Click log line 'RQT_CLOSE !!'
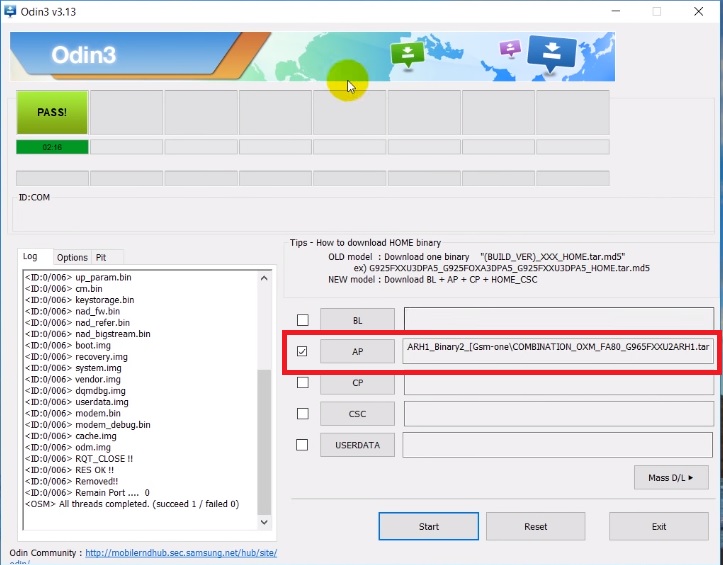 coord(78,458)
